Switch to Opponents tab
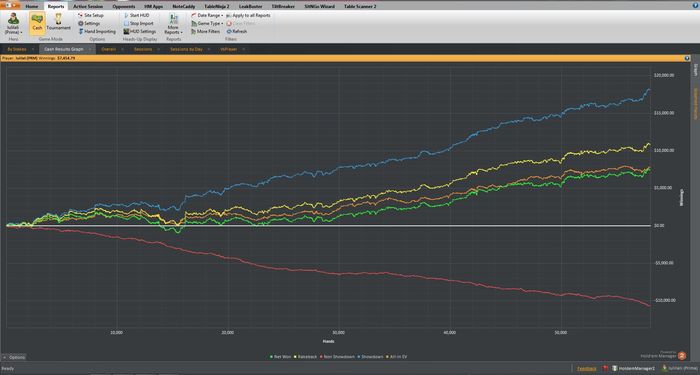700x375 pixels. coord(124,7)
